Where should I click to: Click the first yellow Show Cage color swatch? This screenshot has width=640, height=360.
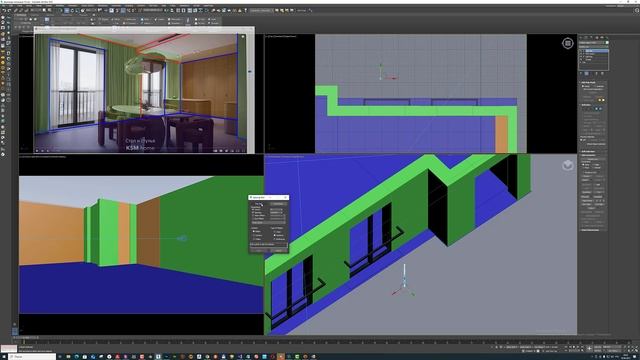(x=600, y=100)
